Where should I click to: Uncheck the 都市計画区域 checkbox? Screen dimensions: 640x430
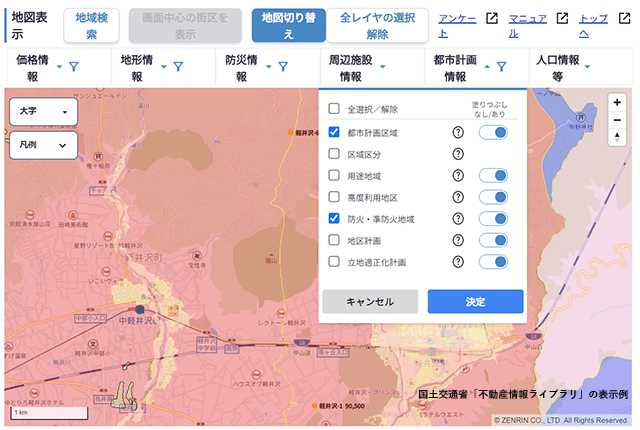pyautogui.click(x=334, y=132)
